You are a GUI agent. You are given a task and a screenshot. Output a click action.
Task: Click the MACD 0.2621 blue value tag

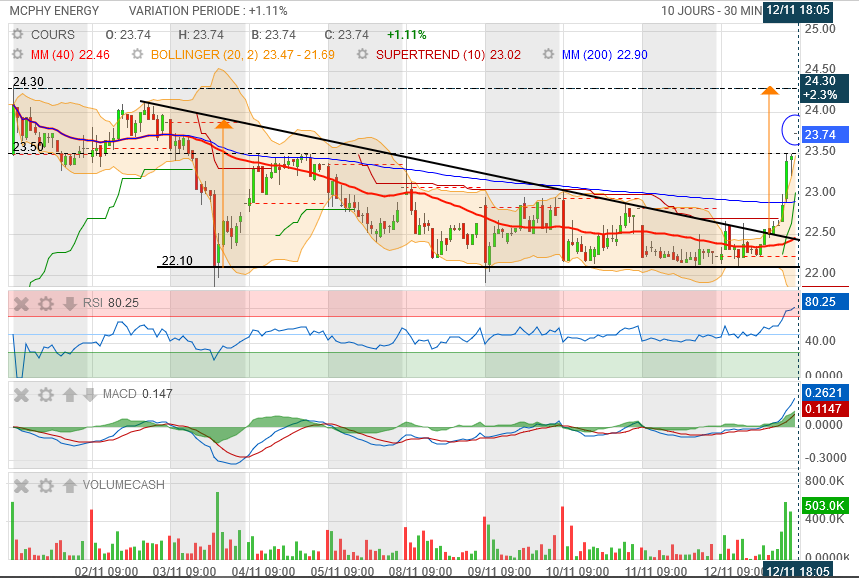click(824, 392)
